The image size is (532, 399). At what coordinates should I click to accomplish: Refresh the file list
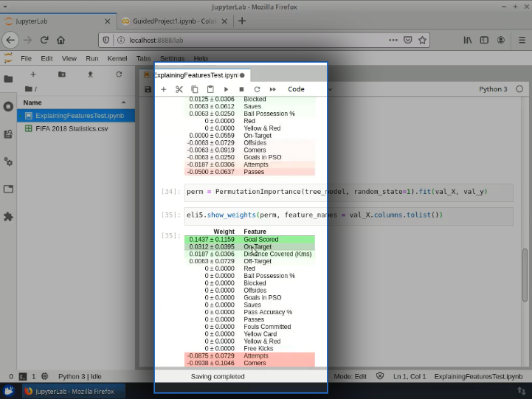click(x=119, y=74)
